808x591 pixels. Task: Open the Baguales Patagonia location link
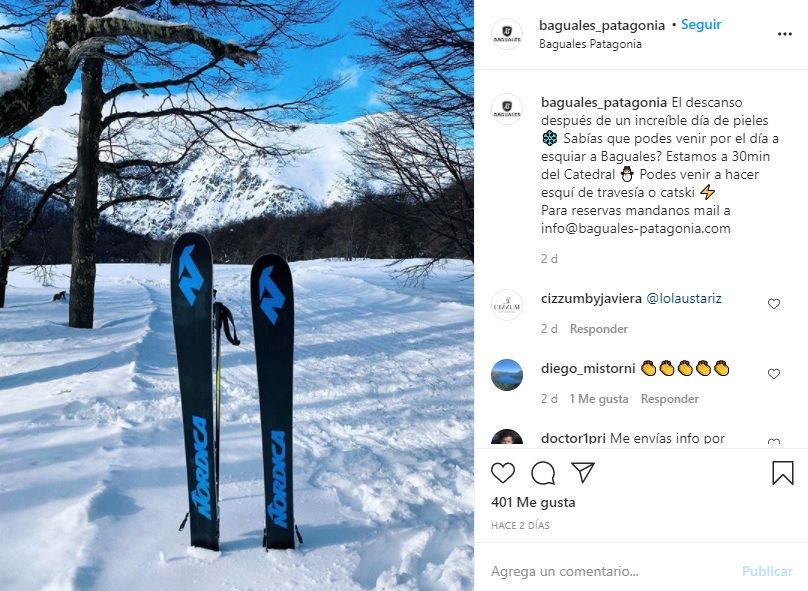tap(590, 44)
